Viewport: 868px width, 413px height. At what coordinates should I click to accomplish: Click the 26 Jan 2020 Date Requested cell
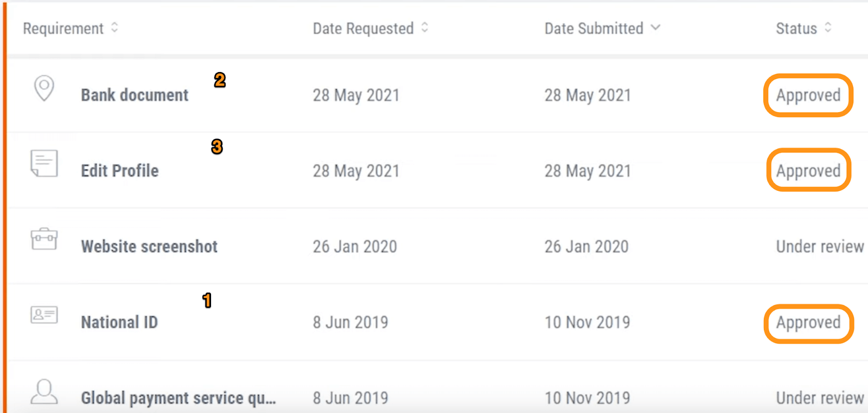355,247
